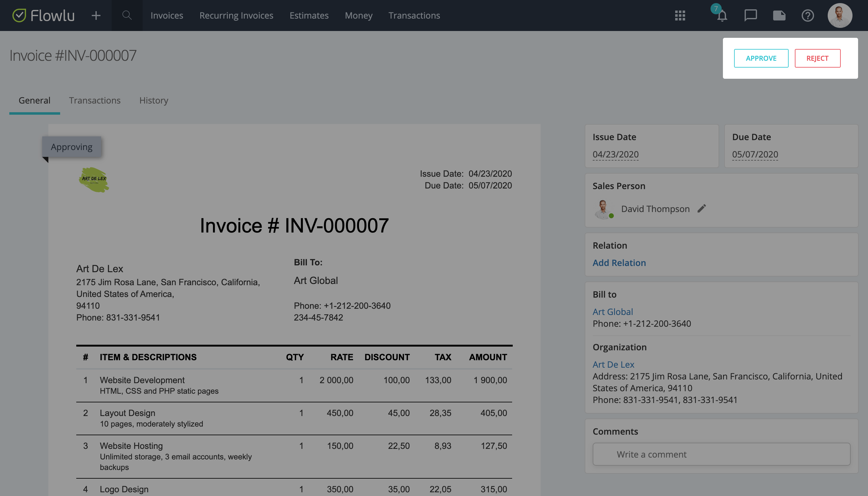Click the Add Relation link
Viewport: 868px width, 496px height.
click(x=619, y=263)
